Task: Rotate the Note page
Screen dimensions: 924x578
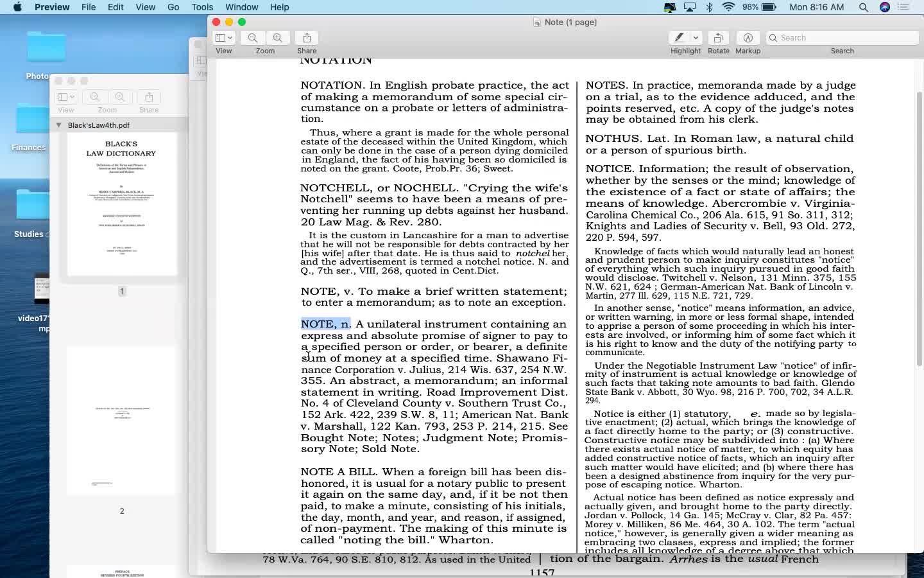Action: tap(719, 38)
